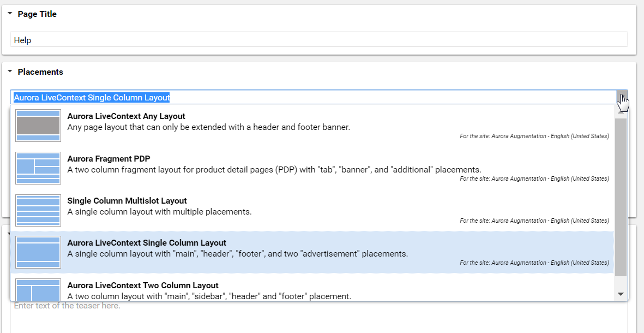Collapse the Page Title section triangle
This screenshot has height=333, width=644.
pyautogui.click(x=10, y=14)
